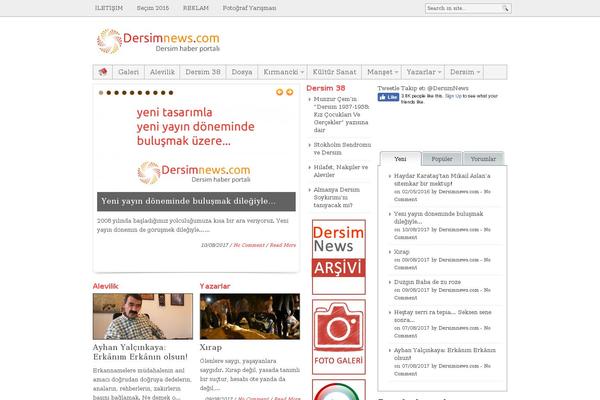The width and height of the screenshot is (600, 400).
Task: Expand the Yazarlar dropdown menu
Action: pyautogui.click(x=424, y=72)
